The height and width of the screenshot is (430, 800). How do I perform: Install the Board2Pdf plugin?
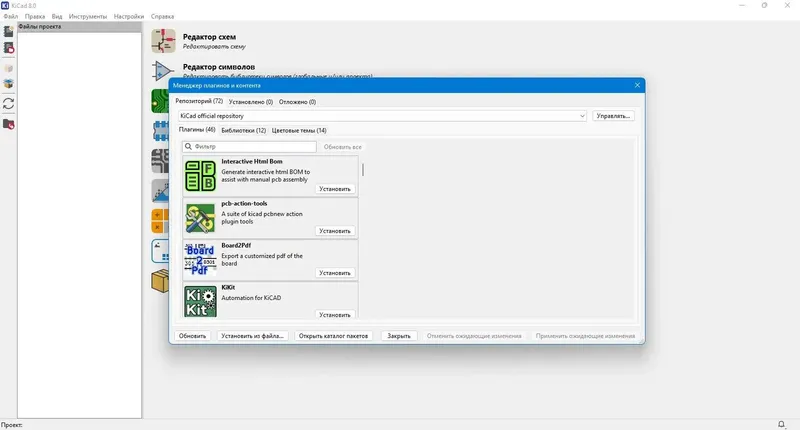[335, 273]
